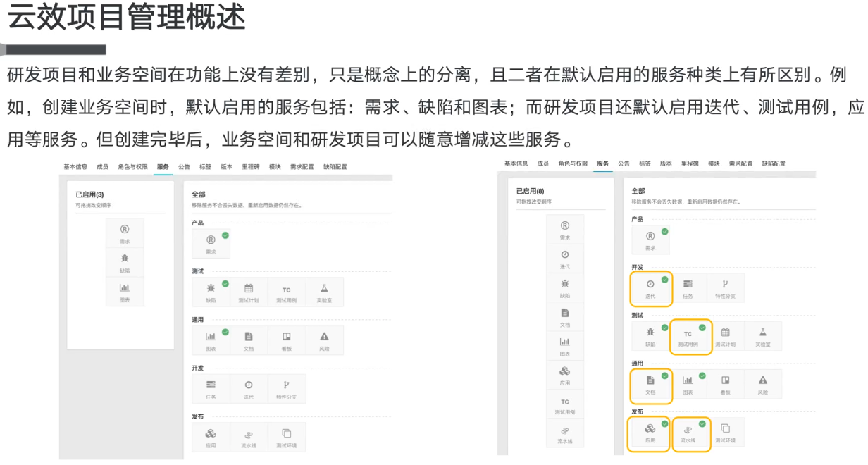Click 测试用例 TC in right screenshot's 已启用(8) list

click(565, 404)
